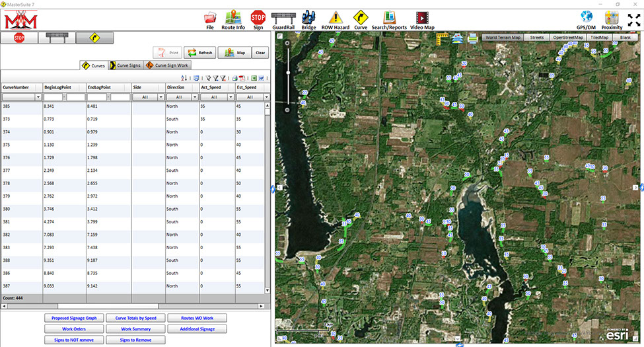Expand the Est_Speed filter dropdown

click(266, 97)
